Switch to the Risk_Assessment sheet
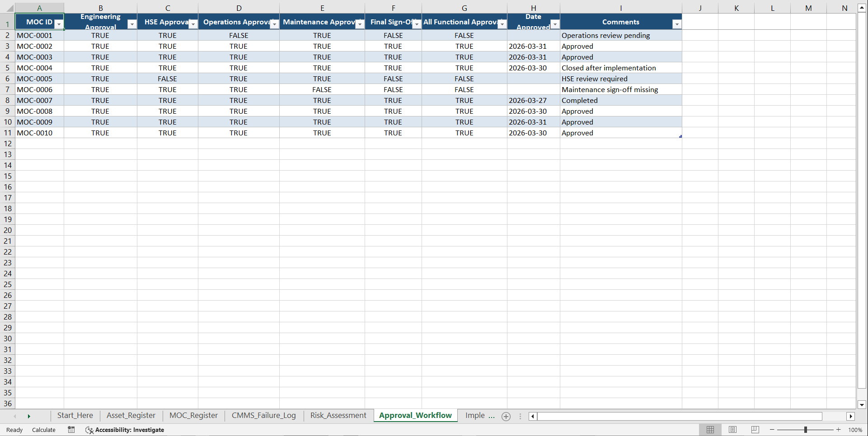 click(x=338, y=415)
